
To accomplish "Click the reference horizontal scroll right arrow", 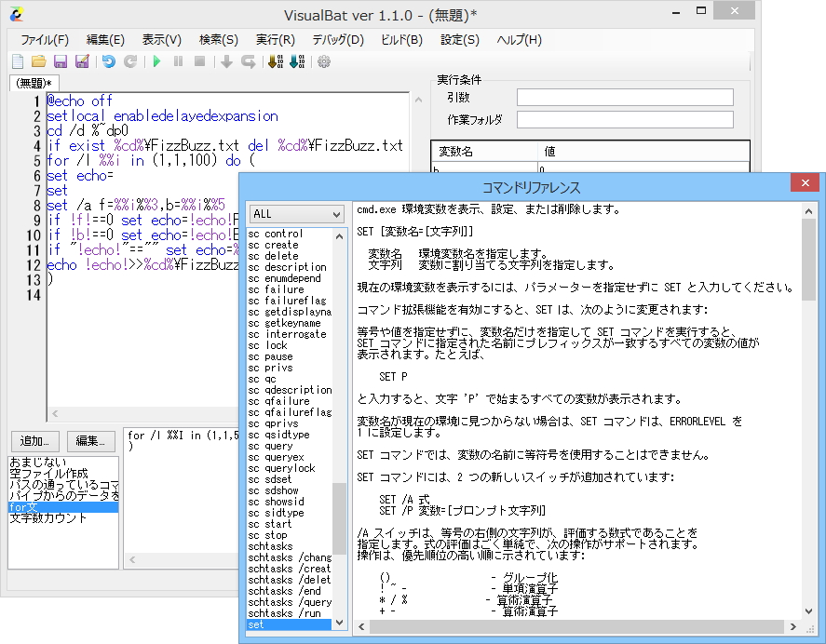I will (792, 626).
